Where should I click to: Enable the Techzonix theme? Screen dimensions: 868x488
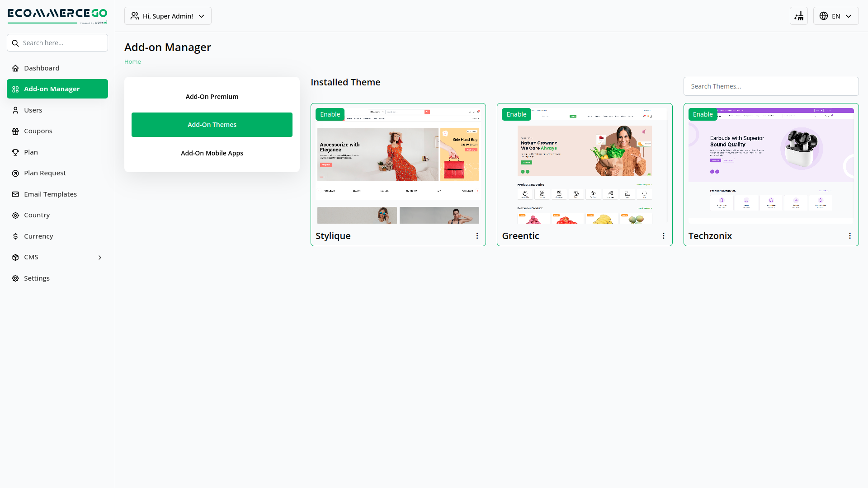coord(702,114)
